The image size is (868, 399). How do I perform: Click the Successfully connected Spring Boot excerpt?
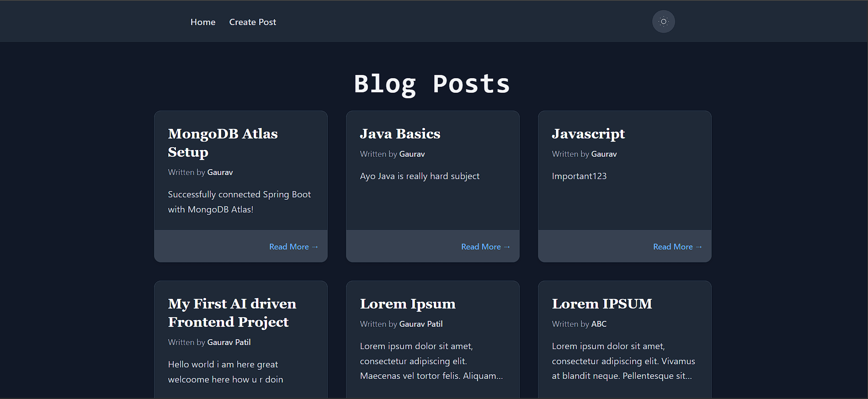(239, 202)
